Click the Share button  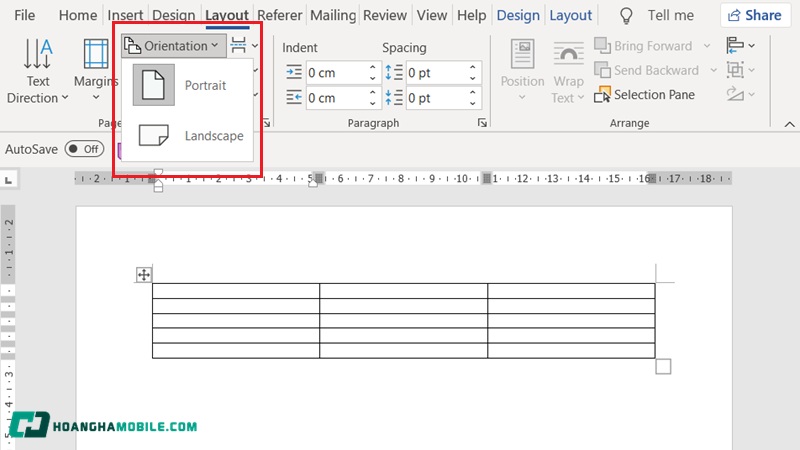tap(754, 15)
